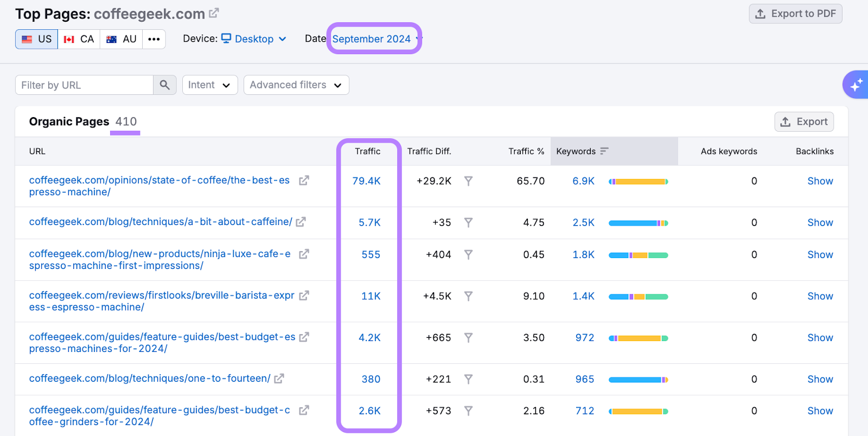The width and height of the screenshot is (868, 436).
Task: Select the US country database
Action: tap(37, 39)
